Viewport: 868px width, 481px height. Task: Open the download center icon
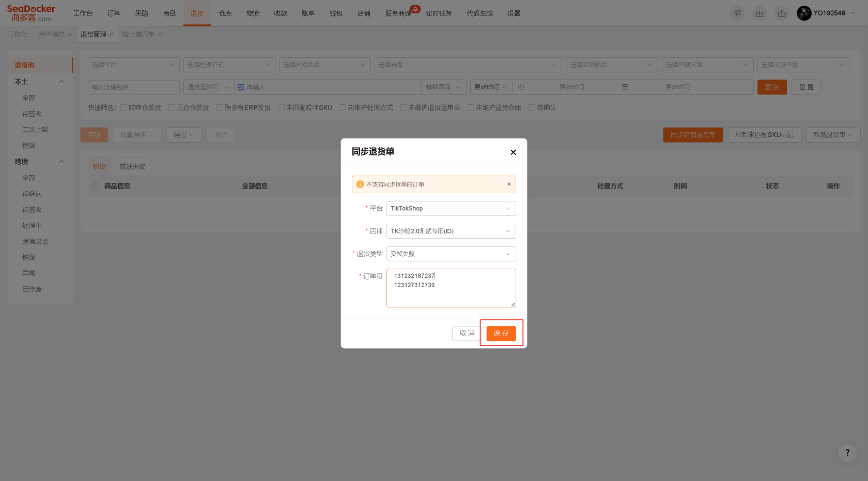(x=760, y=13)
